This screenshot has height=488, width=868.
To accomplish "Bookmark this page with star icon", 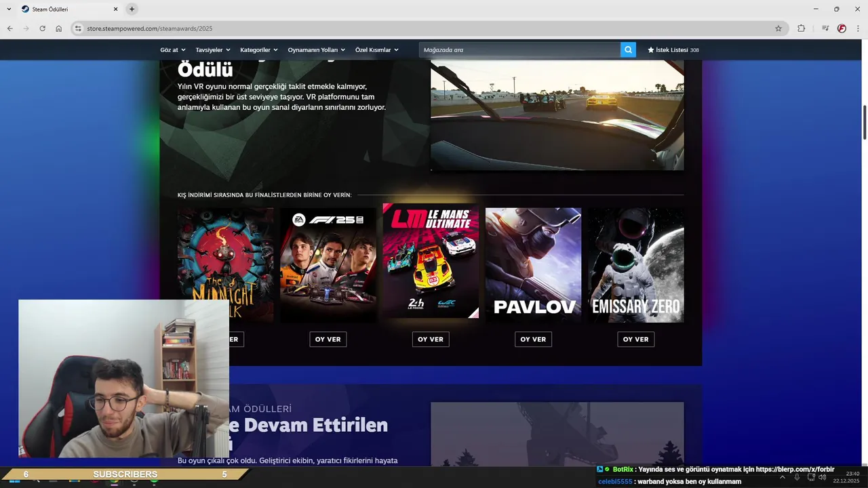I will click(x=778, y=28).
